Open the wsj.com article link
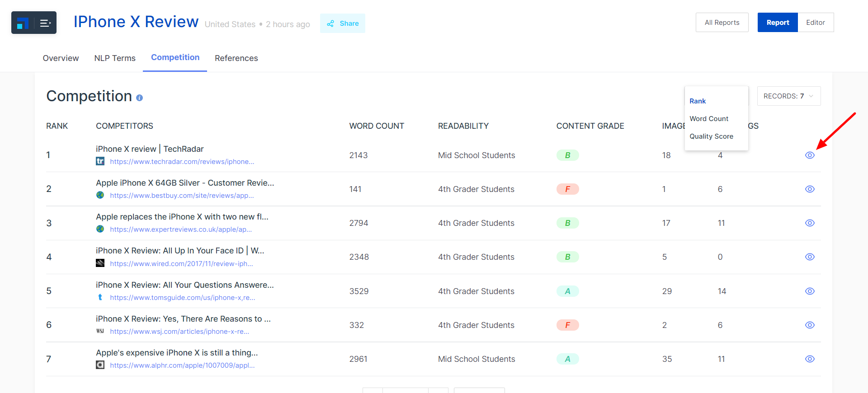868x393 pixels. [x=179, y=332]
